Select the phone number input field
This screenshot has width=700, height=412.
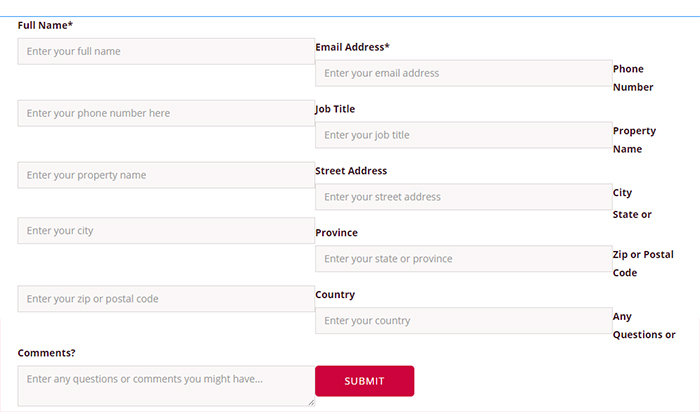(x=166, y=113)
